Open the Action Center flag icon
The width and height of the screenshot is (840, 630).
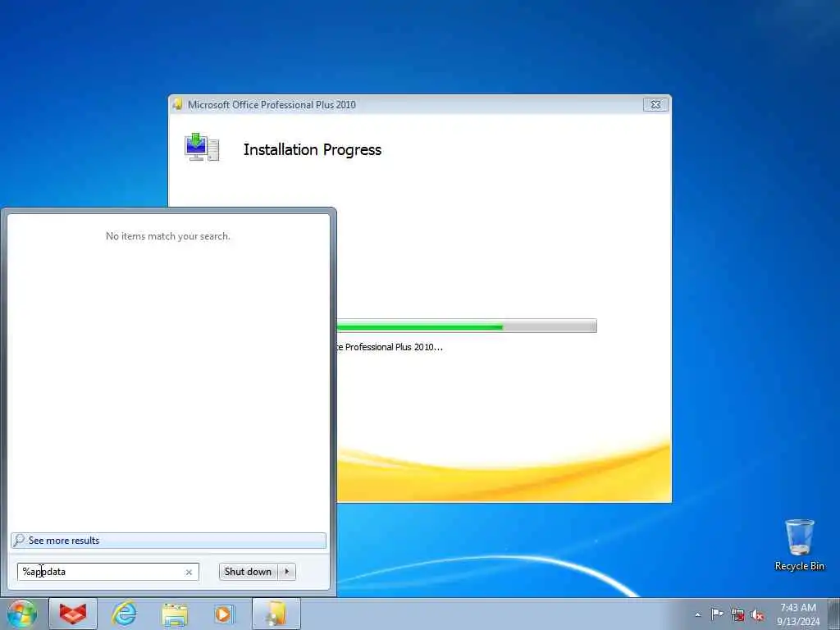pos(717,614)
